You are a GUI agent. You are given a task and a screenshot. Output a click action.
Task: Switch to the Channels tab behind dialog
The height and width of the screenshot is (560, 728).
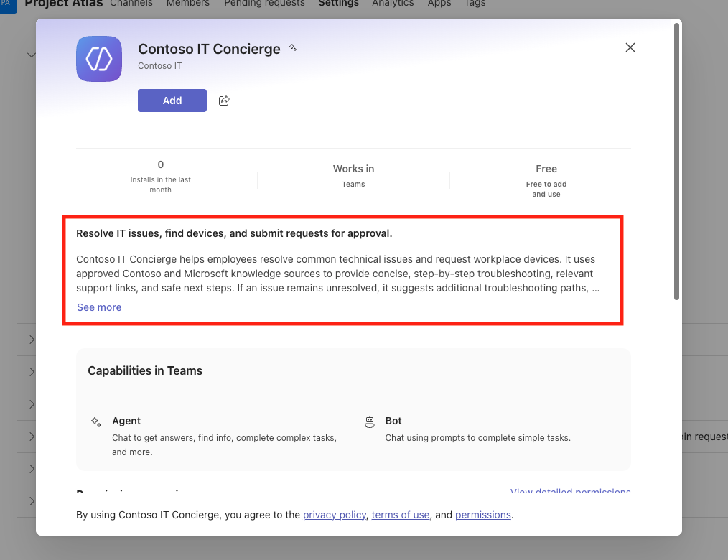coord(131,4)
